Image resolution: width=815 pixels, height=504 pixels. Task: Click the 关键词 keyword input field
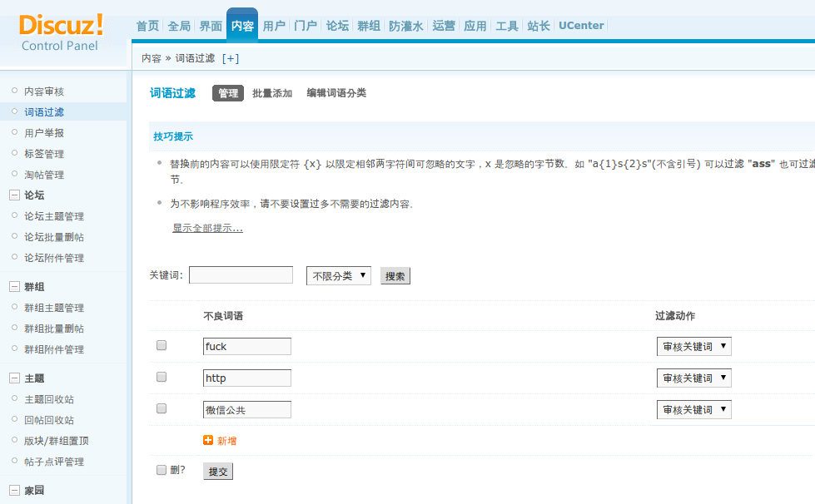point(241,274)
